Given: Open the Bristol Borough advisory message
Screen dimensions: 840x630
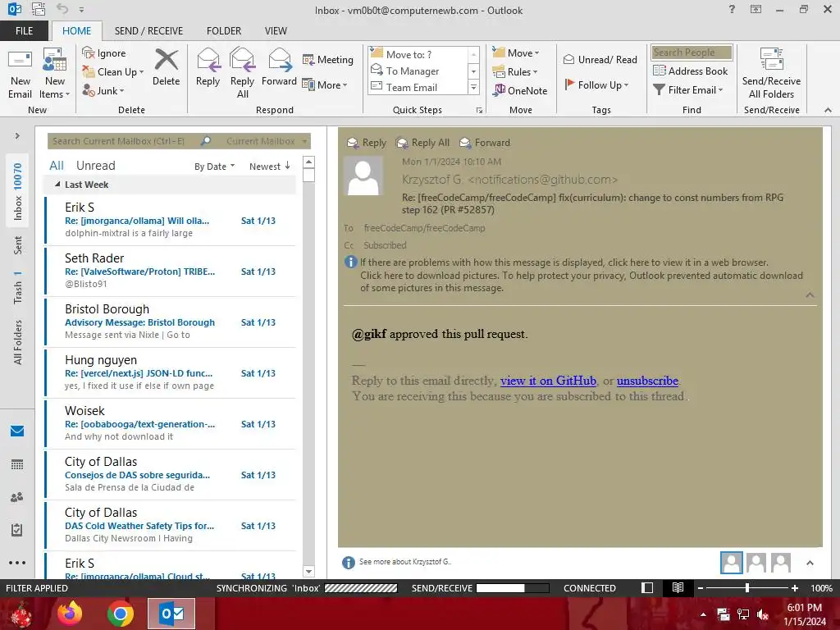Looking at the screenshot, I should point(171,322).
